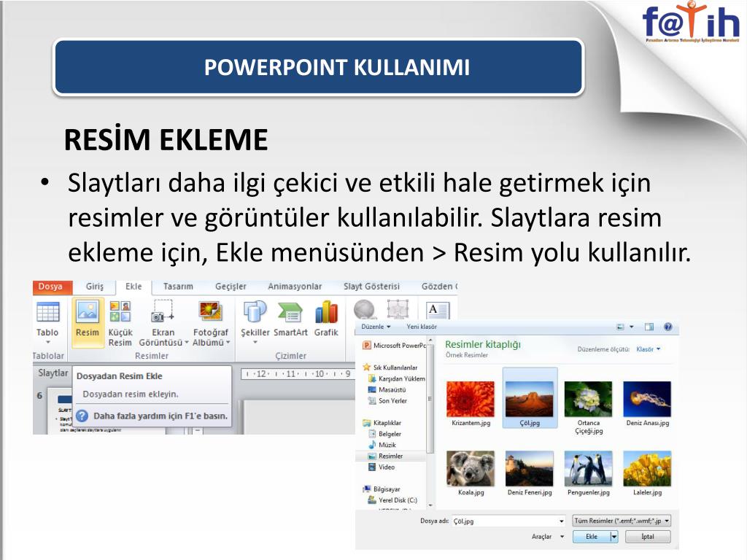Open the Düzenle menu in file dialog
This screenshot has height=560, width=747.
pos(376,327)
